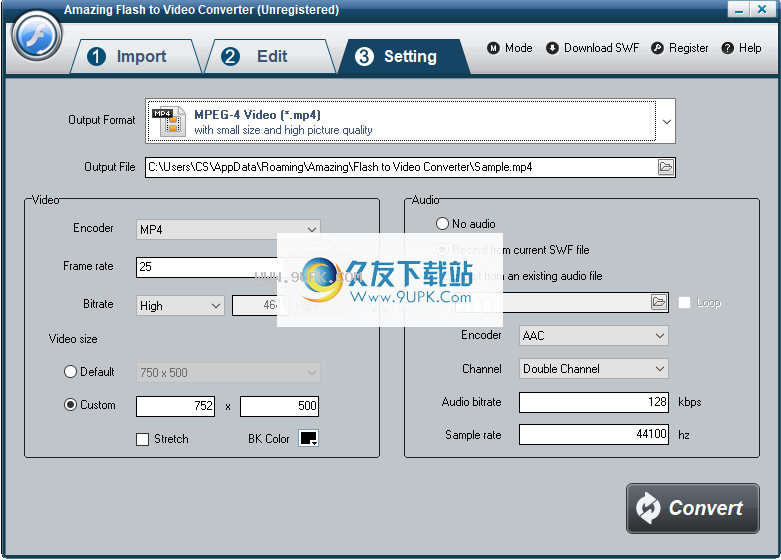Toggle the Loop checkbox
781x560 pixels.
tap(684, 302)
